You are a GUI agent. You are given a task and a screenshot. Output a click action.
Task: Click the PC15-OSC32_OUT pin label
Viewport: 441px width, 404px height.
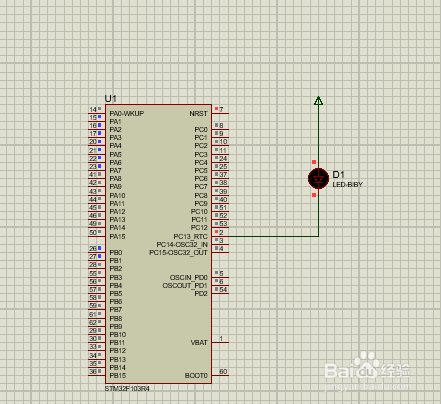click(178, 252)
